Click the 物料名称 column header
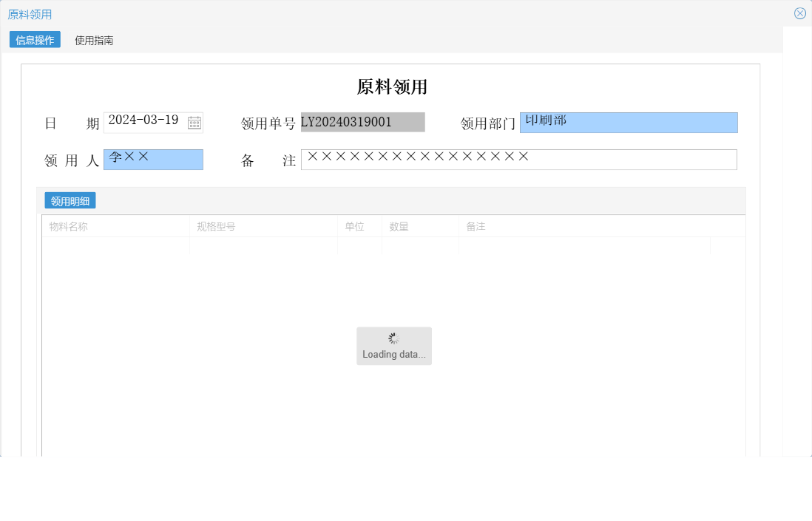The width and height of the screenshot is (812, 521). point(70,226)
